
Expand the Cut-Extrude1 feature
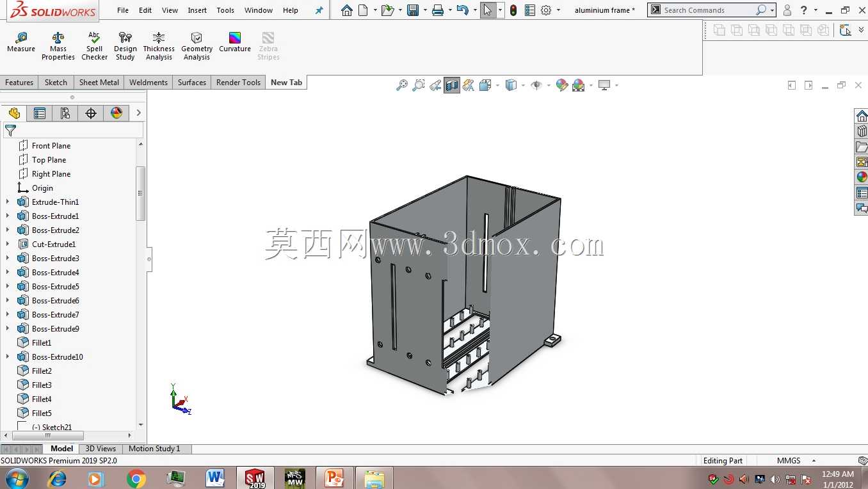pos(8,245)
